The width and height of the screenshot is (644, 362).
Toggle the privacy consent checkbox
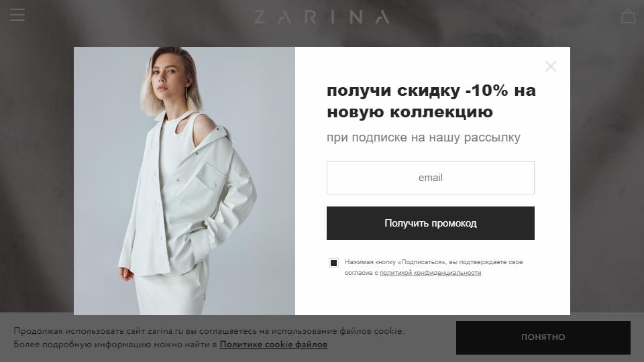click(x=333, y=263)
